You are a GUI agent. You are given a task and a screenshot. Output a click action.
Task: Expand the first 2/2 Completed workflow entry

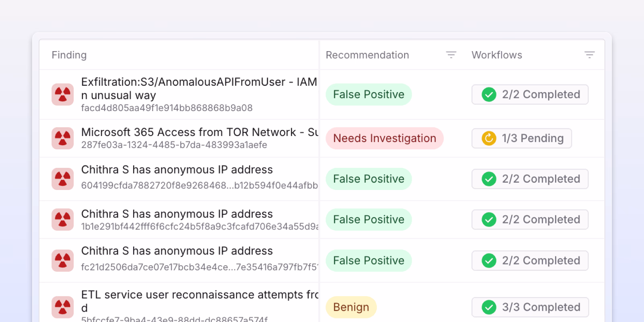pyautogui.click(x=530, y=95)
